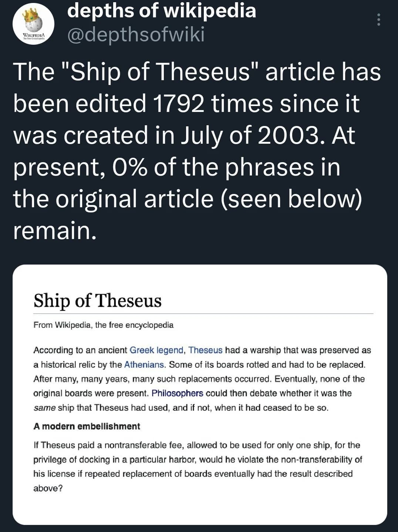Expand the embedded article screenshot image
The height and width of the screenshot is (532, 398).
coord(200,395)
